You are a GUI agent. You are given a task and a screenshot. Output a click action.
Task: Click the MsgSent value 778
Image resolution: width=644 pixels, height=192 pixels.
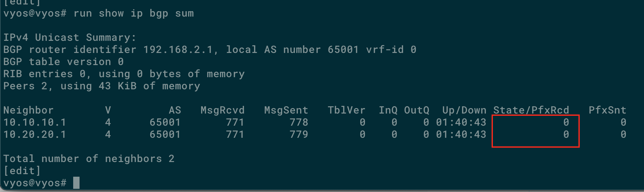(x=299, y=122)
